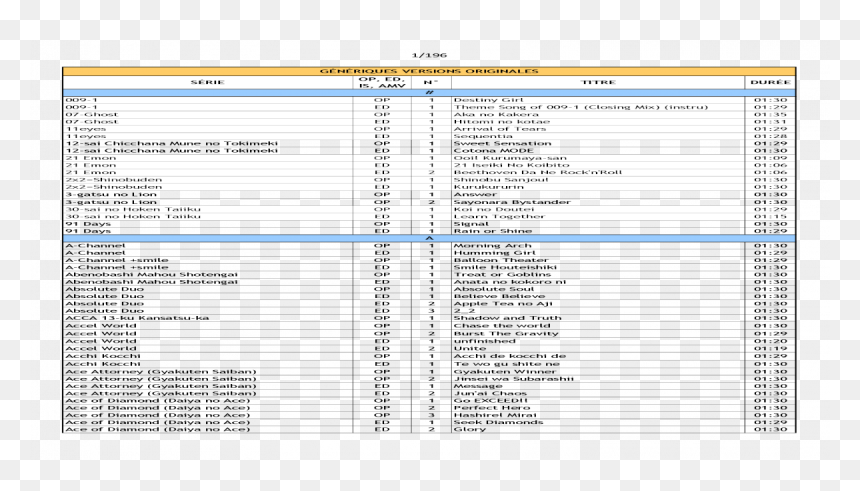Click the title 'Ooi! Kurumaya-san'
Viewport: 860px width, 491px height.
(510, 158)
